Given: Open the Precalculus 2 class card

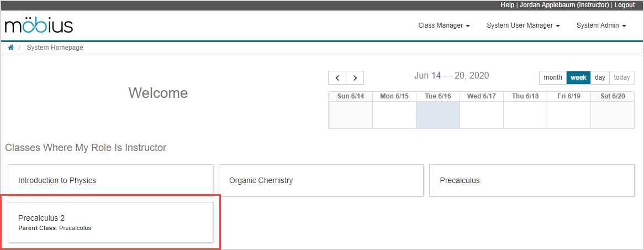Looking at the screenshot, I should click(x=110, y=222).
